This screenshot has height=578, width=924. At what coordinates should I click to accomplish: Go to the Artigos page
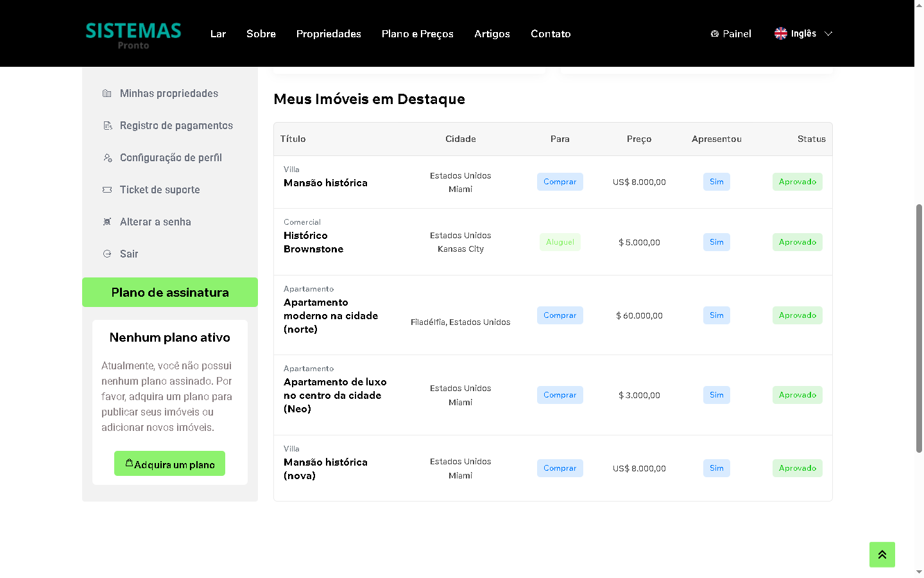pos(492,33)
